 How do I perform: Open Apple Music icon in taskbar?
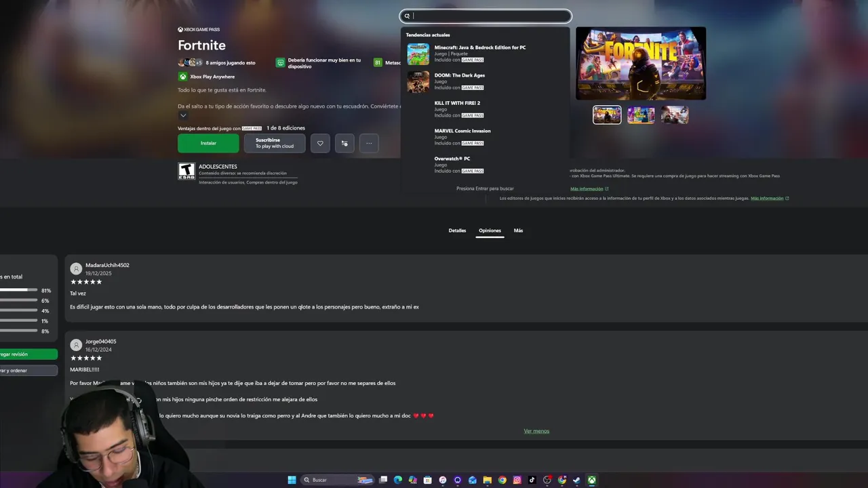click(443, 480)
